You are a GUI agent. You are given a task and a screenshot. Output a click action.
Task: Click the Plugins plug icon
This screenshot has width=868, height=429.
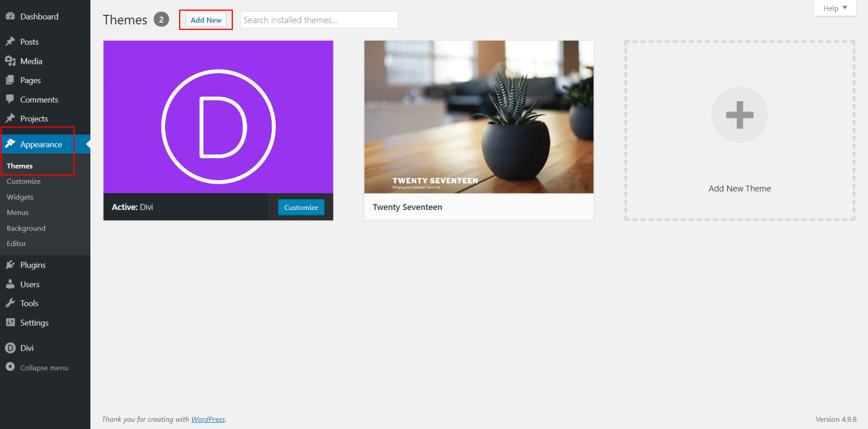click(10, 265)
